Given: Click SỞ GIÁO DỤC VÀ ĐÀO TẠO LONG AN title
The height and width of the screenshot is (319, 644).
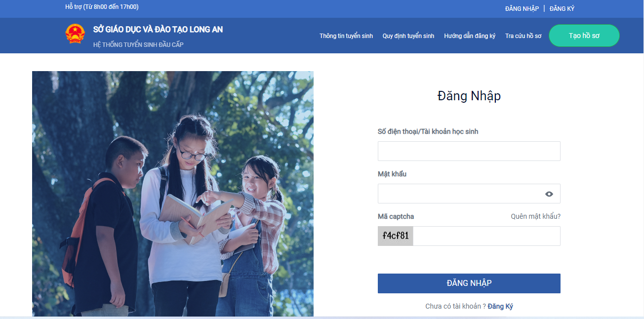Looking at the screenshot, I should pos(158,30).
